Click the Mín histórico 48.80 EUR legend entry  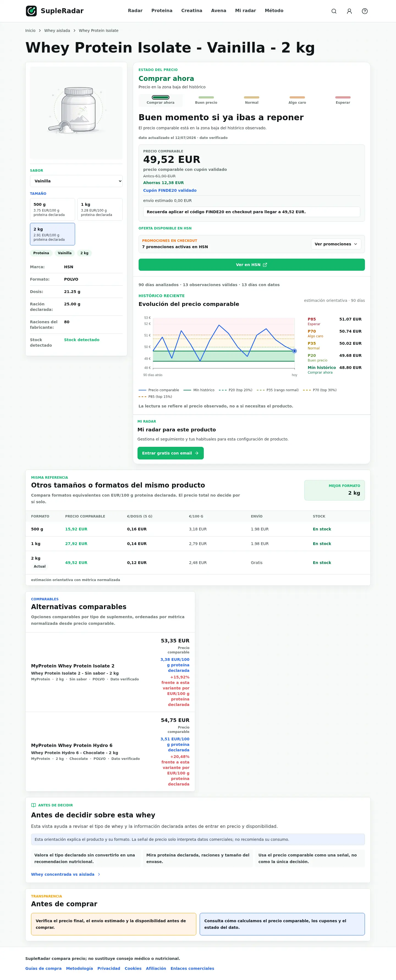[x=335, y=370]
